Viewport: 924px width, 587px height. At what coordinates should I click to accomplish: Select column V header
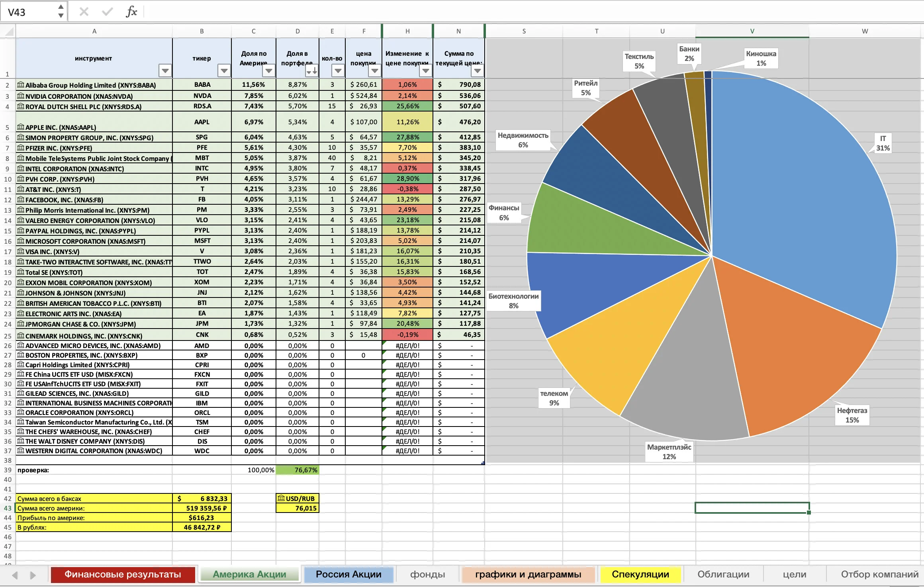[752, 31]
